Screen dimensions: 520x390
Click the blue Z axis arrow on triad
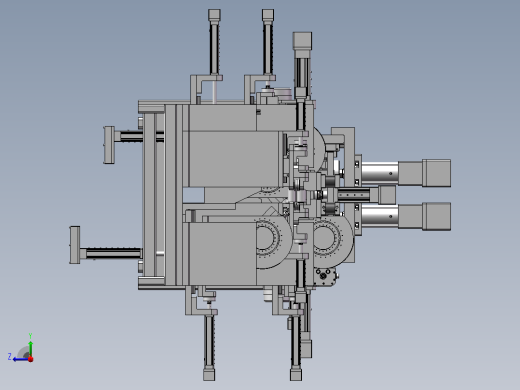(21, 359)
